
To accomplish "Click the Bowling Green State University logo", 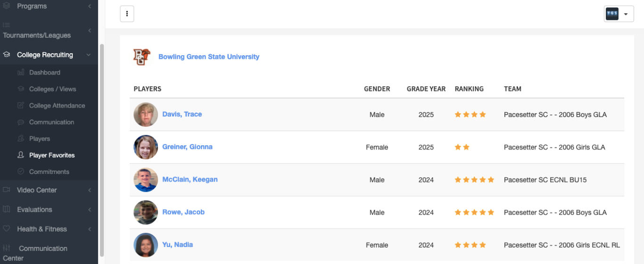I will (141, 57).
